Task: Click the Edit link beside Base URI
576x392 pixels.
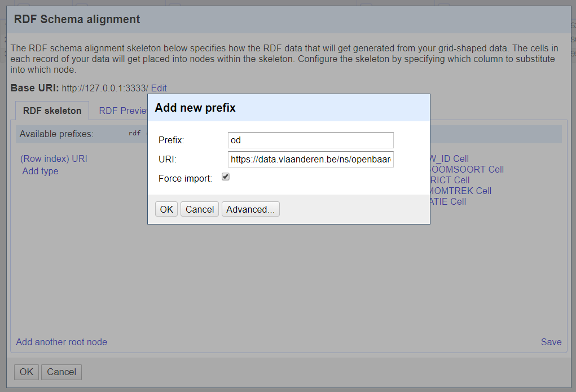Action: [x=159, y=88]
